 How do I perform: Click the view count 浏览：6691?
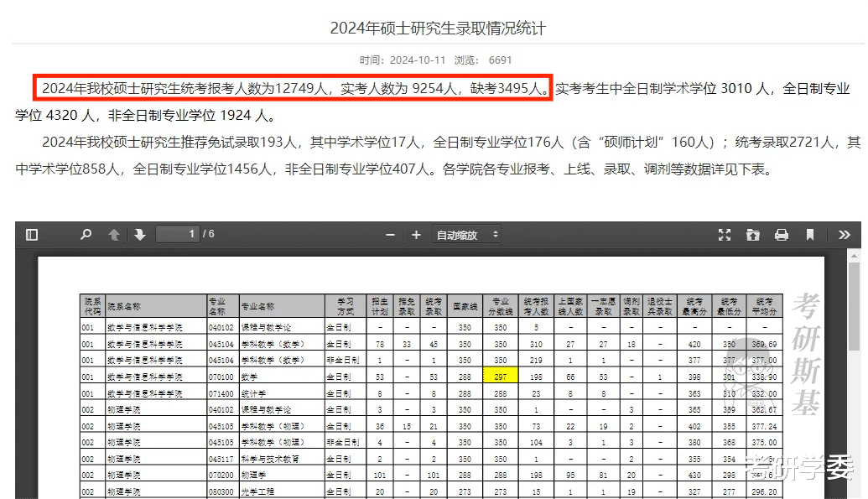pos(483,60)
